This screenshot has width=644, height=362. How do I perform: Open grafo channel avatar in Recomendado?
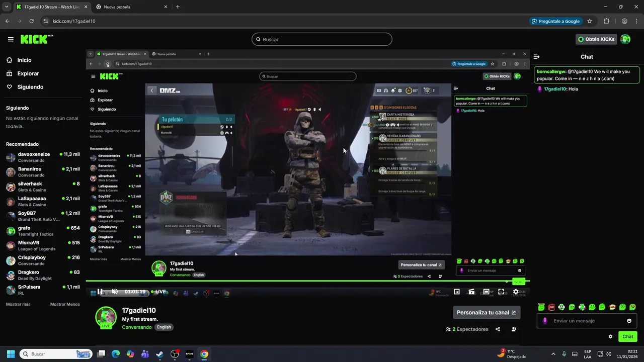(x=11, y=231)
